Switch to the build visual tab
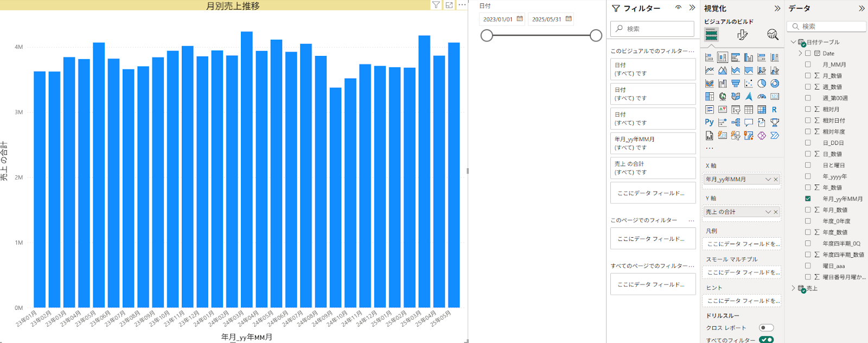Viewport: 868px width, 343px height. [711, 35]
